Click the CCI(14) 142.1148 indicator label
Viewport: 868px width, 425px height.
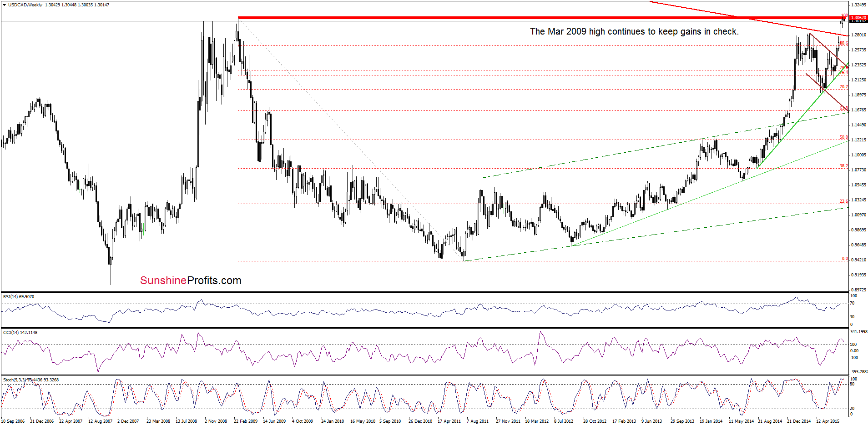pos(20,333)
